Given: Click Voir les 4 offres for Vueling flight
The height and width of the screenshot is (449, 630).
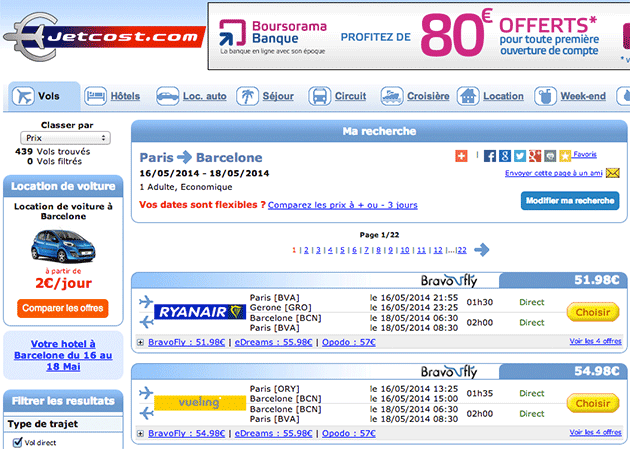Looking at the screenshot, I should point(595,432).
